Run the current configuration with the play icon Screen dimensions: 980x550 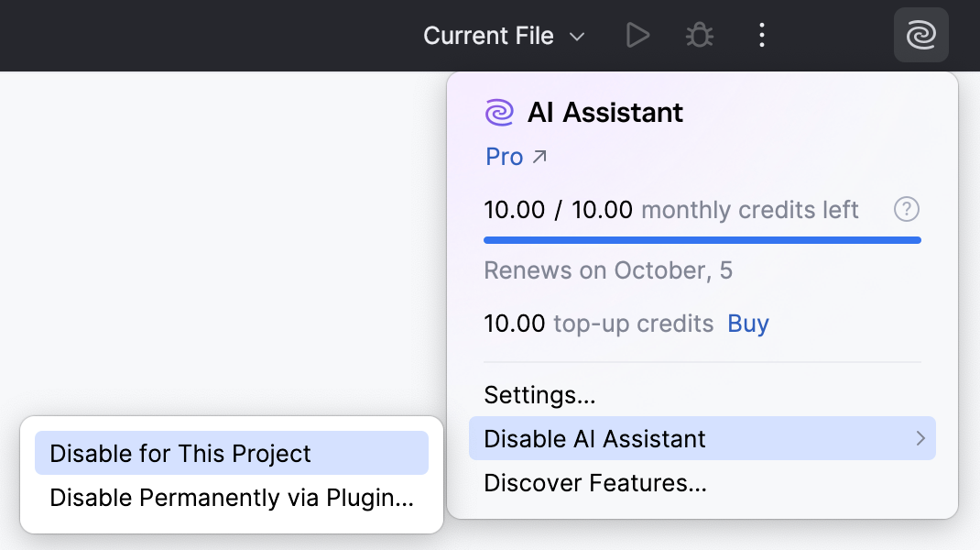(637, 35)
